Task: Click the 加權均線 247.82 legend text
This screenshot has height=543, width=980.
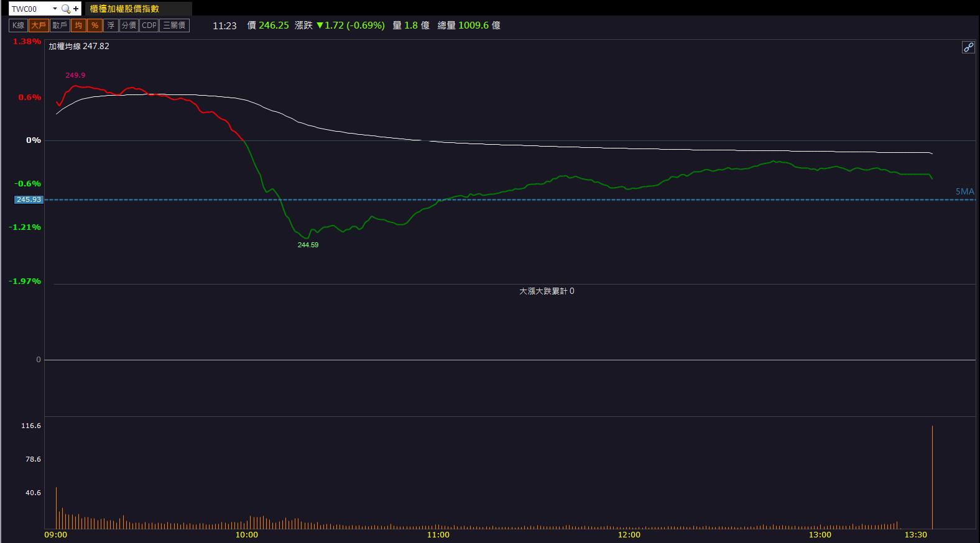Action: click(79, 46)
